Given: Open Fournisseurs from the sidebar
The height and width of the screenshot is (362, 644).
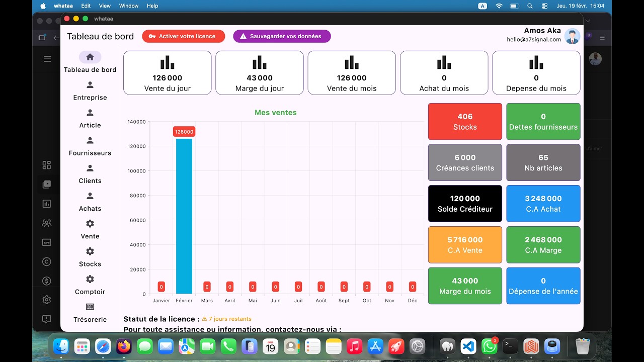Looking at the screenshot, I should click(x=90, y=146).
